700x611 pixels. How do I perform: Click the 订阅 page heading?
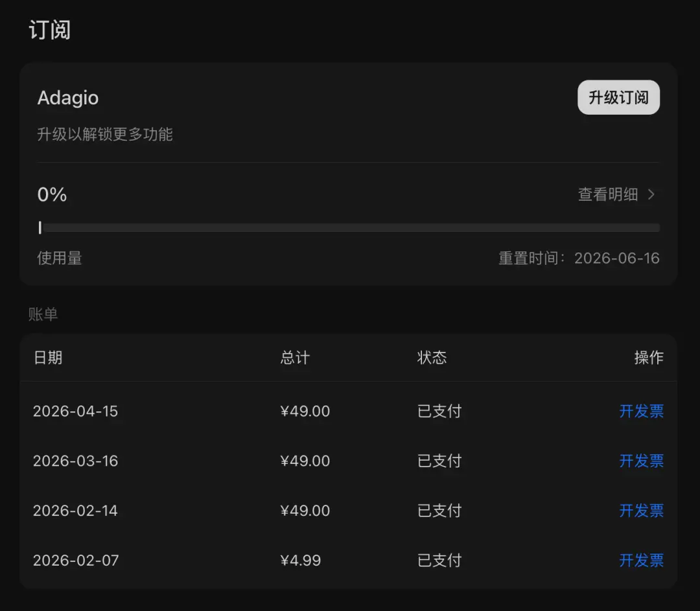(49, 30)
